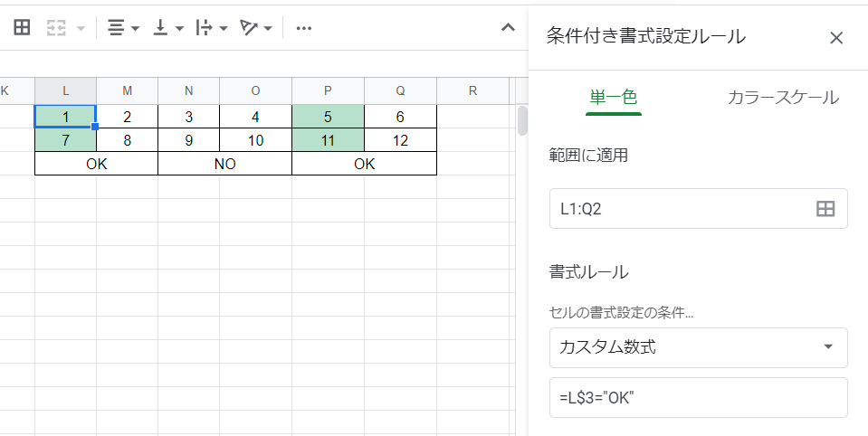Open horizontal align options
Image resolution: width=868 pixels, height=436 pixels.
[123, 28]
